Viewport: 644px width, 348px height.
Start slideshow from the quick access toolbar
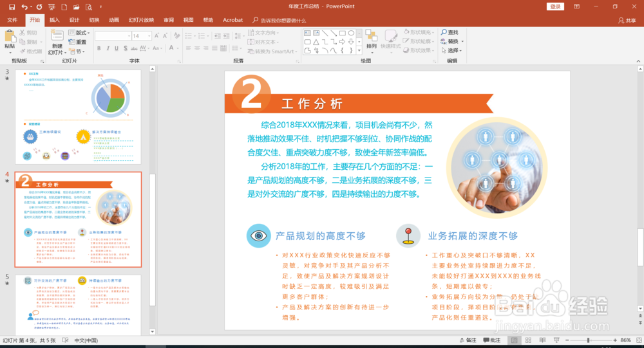[x=52, y=6]
